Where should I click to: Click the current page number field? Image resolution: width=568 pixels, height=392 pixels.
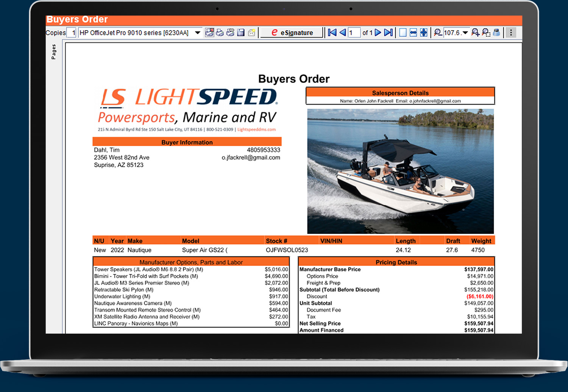tap(354, 33)
